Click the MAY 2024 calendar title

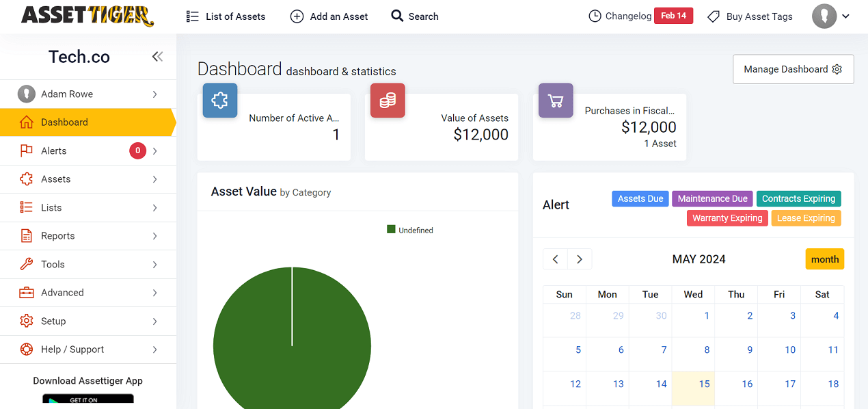[699, 259]
